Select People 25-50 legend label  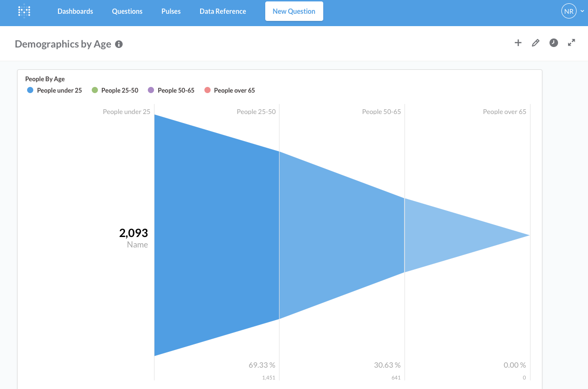pos(120,90)
